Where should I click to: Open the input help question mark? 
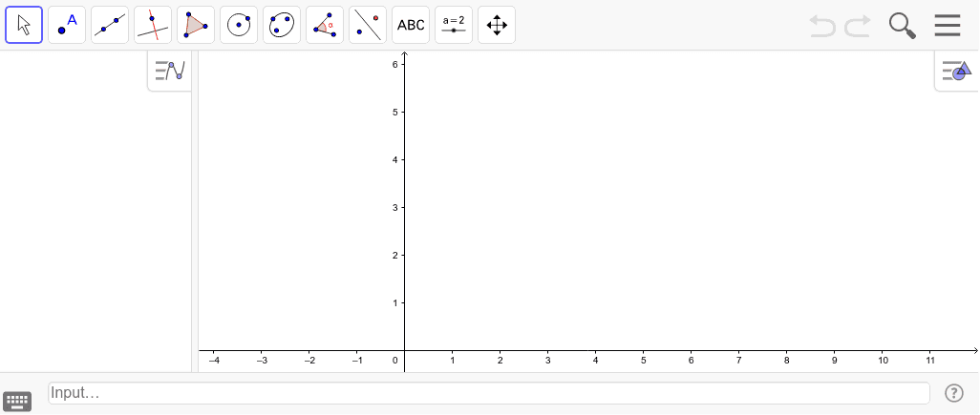(x=954, y=393)
